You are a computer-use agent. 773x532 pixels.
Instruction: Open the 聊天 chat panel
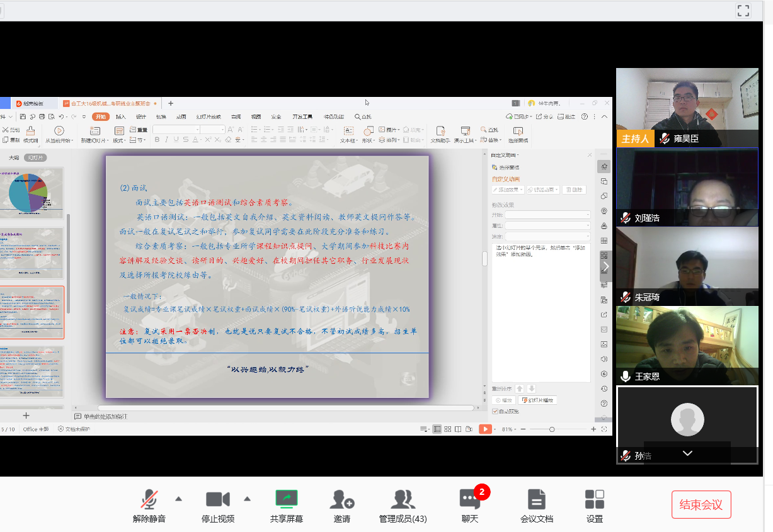click(x=470, y=507)
